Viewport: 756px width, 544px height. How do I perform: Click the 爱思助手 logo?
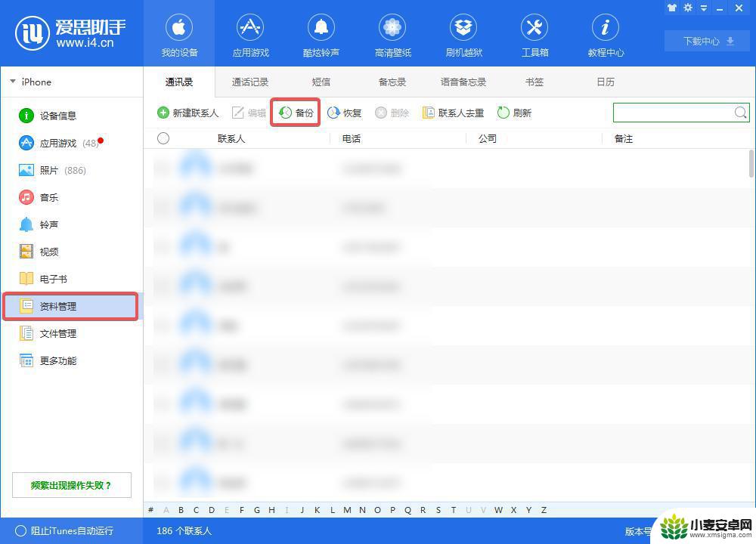(70, 32)
